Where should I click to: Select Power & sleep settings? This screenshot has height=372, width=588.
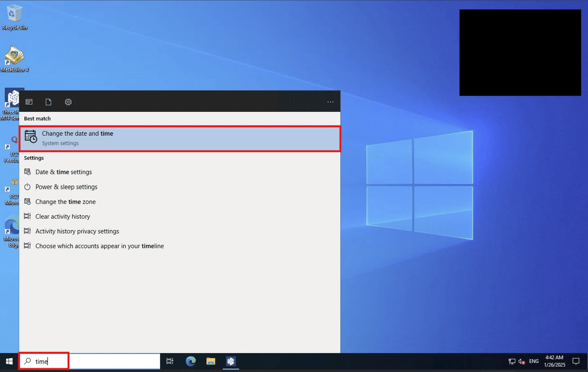pyautogui.click(x=66, y=187)
